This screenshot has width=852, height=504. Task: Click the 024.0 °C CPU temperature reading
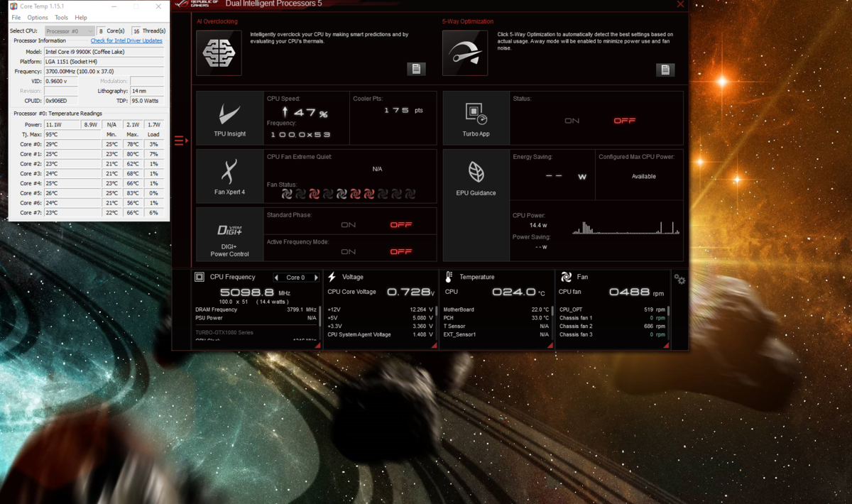[x=519, y=292]
